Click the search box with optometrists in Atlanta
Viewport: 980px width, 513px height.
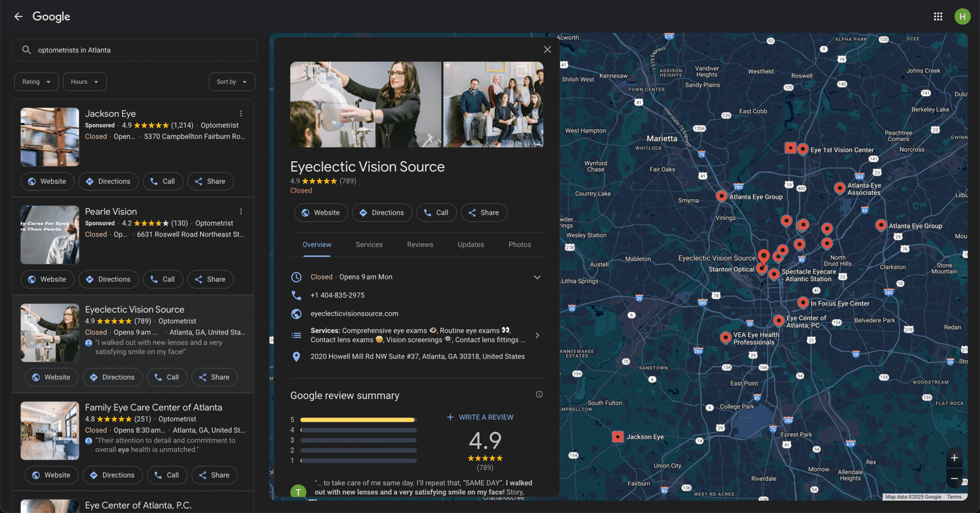click(x=135, y=50)
